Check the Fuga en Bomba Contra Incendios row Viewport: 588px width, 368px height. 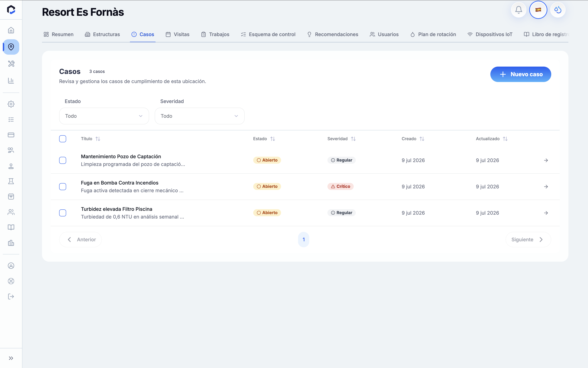pyautogui.click(x=63, y=187)
